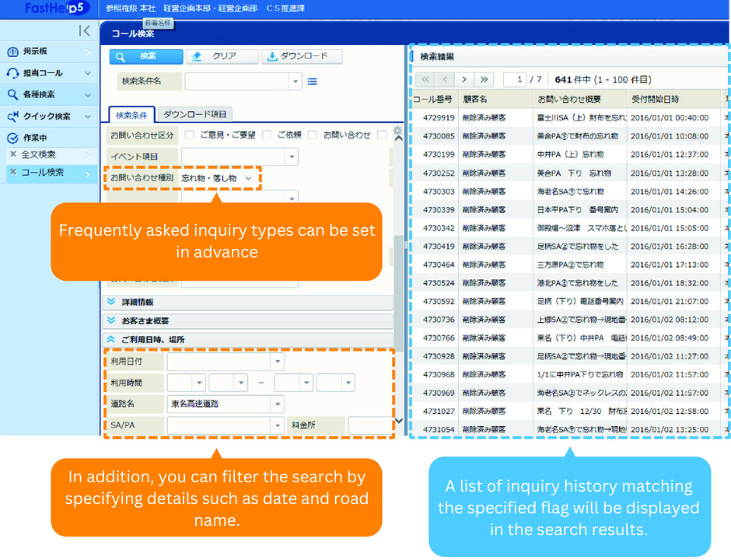The height and width of the screenshot is (560, 731).
Task: Click the ダウンロード button
Action: [x=302, y=56]
